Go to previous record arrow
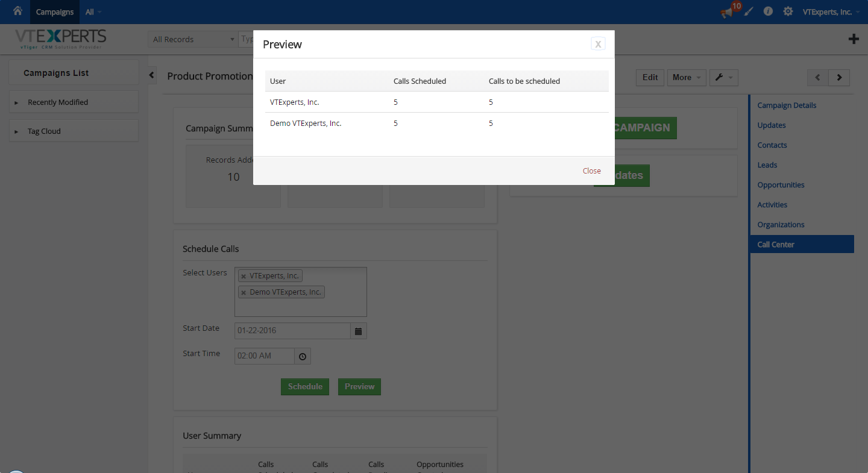Image resolution: width=868 pixels, height=473 pixels. 818,78
